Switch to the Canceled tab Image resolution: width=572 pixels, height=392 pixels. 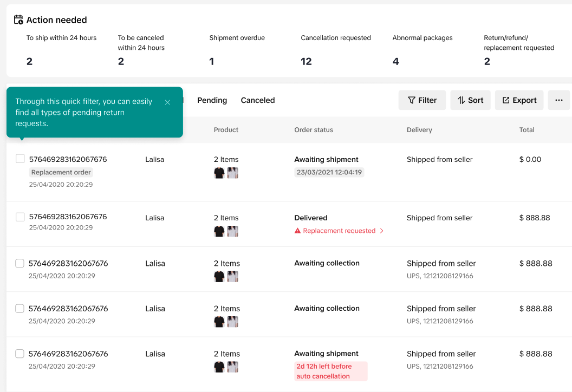(x=258, y=100)
